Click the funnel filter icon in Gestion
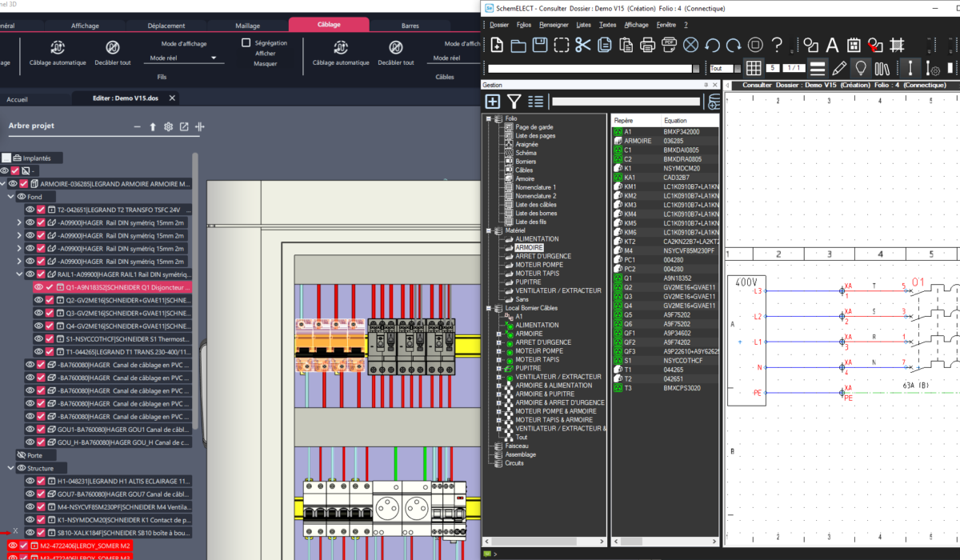Screen dimensions: 960x560 514,101
